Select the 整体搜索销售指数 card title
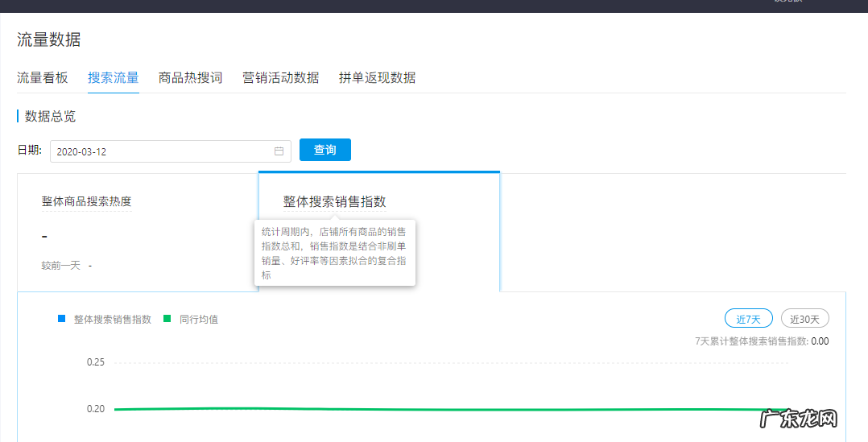 click(334, 201)
